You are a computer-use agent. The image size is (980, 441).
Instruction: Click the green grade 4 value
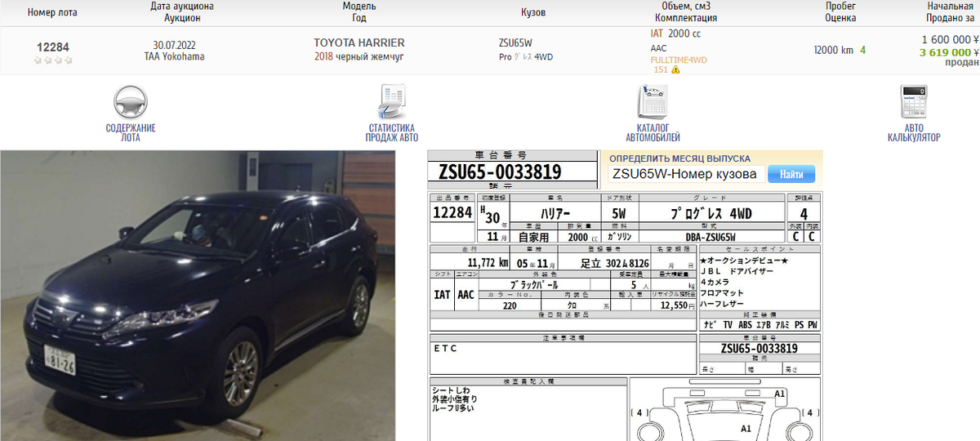tap(862, 50)
